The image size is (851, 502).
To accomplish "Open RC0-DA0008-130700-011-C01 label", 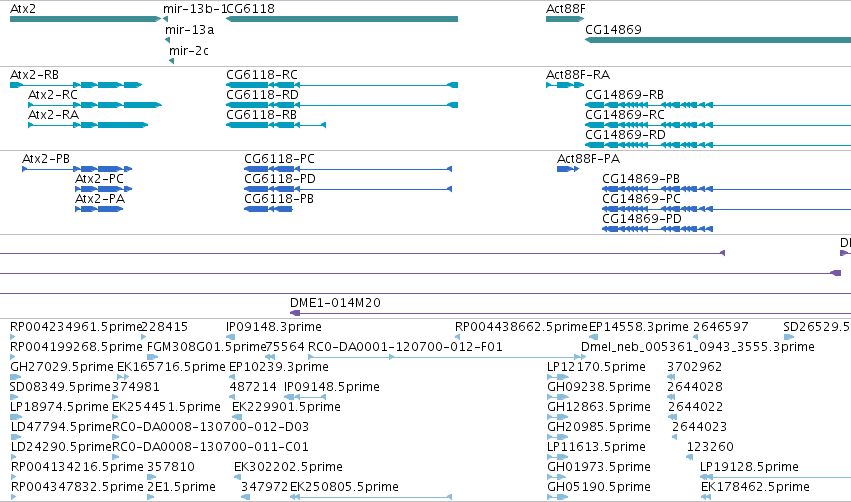I will click(210, 447).
